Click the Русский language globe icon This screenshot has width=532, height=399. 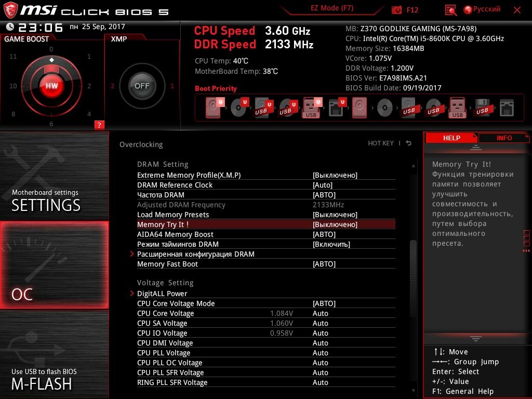468,10
